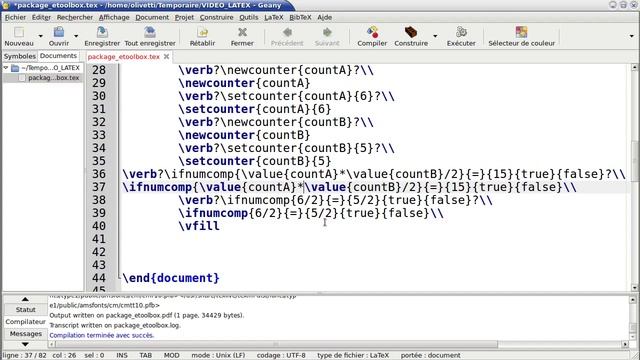Open the Messages tab
The width and height of the screenshot is (640, 360).
(25, 334)
